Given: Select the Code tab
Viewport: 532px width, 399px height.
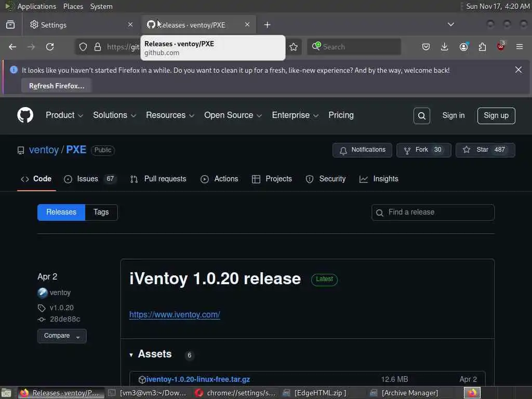Looking at the screenshot, I should tap(36, 179).
